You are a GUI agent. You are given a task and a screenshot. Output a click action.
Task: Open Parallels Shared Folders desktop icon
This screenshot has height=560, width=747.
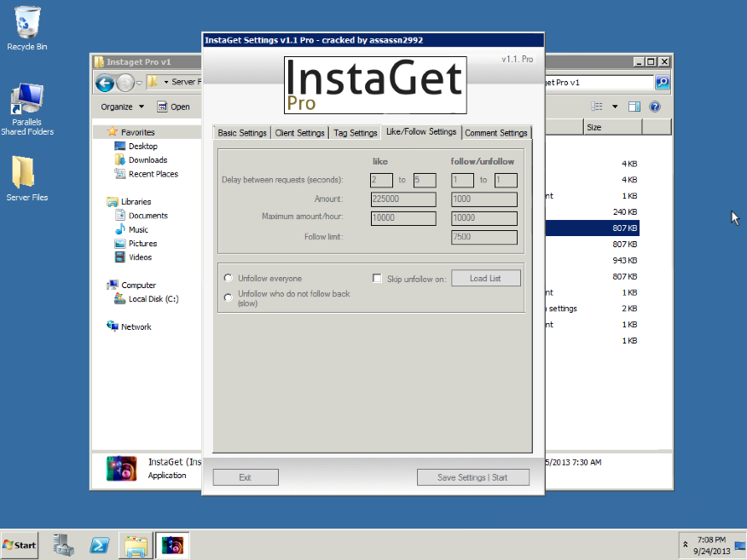click(x=27, y=109)
